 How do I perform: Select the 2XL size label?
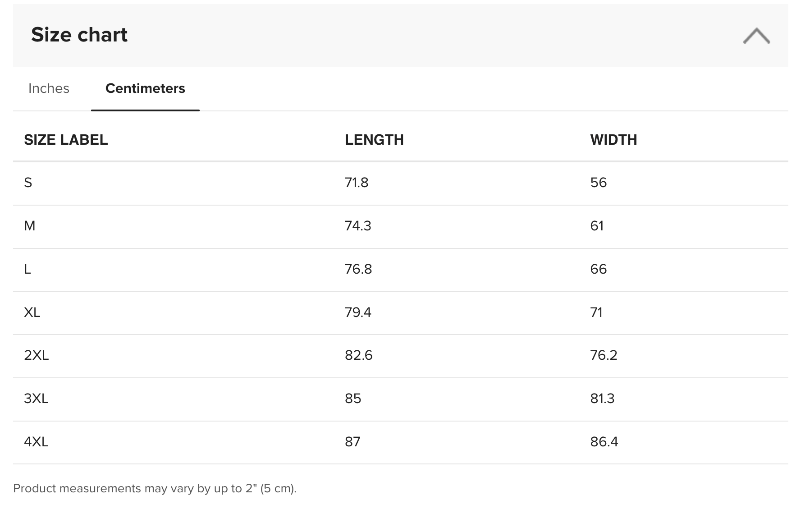(37, 355)
